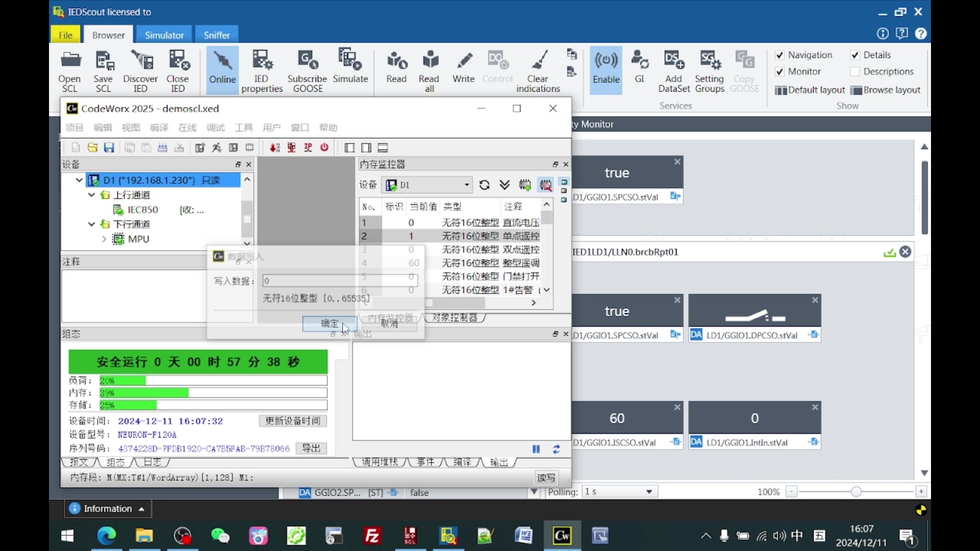Click the Copy GOOSE icon

tap(745, 70)
